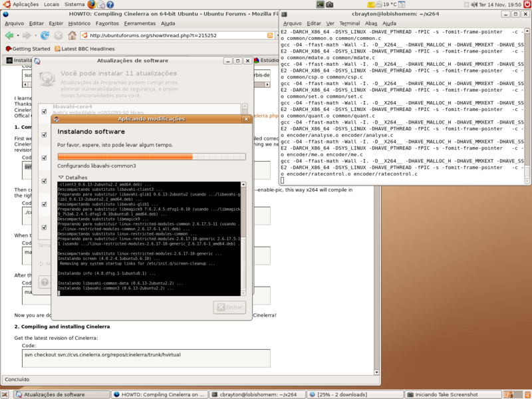Launch Firefox from the top panel icon

coord(92,5)
